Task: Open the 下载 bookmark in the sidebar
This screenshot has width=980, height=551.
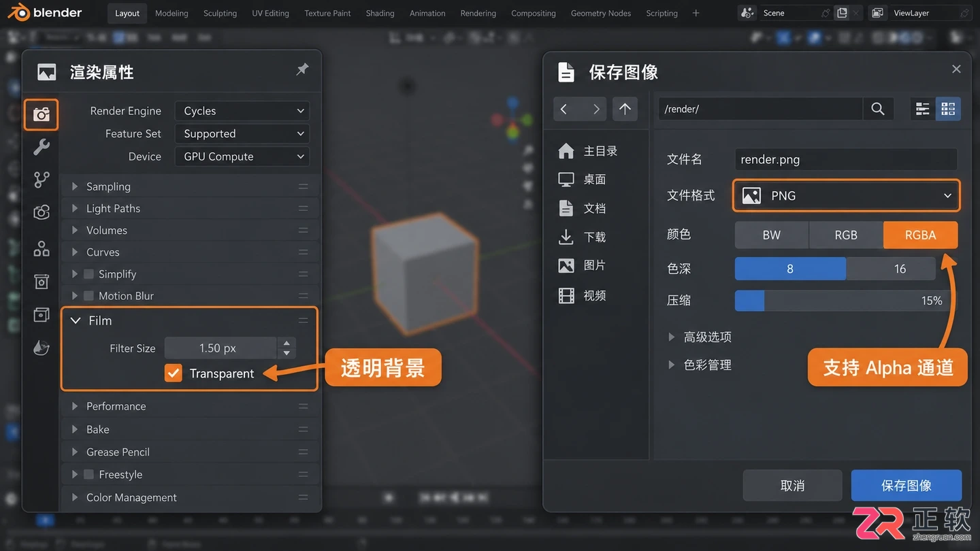Action: 582,237
